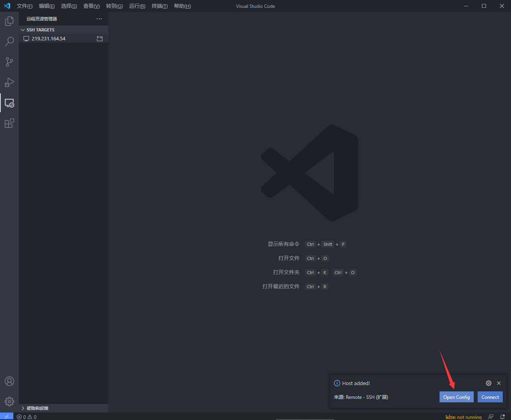
Task: Open more actions in 远程资源管理器 header
Action: 99,19
